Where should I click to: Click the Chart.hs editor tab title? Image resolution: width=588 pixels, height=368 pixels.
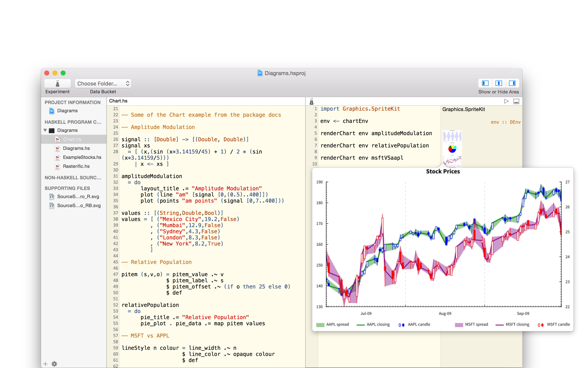click(118, 101)
